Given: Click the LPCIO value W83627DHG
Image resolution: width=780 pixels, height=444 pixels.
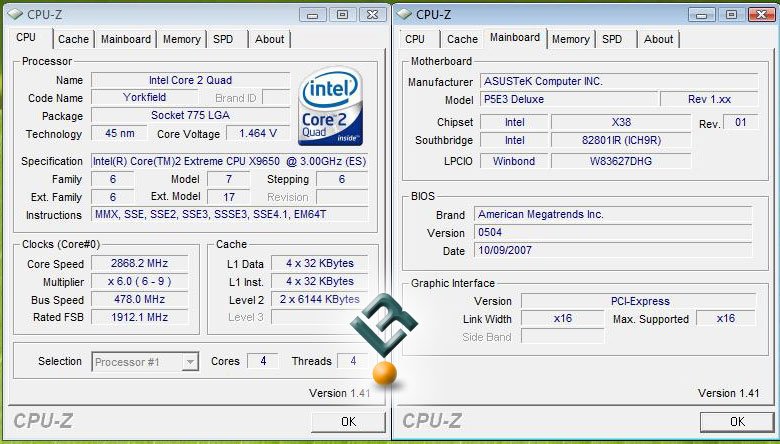Looking at the screenshot, I should pyautogui.click(x=621, y=161).
